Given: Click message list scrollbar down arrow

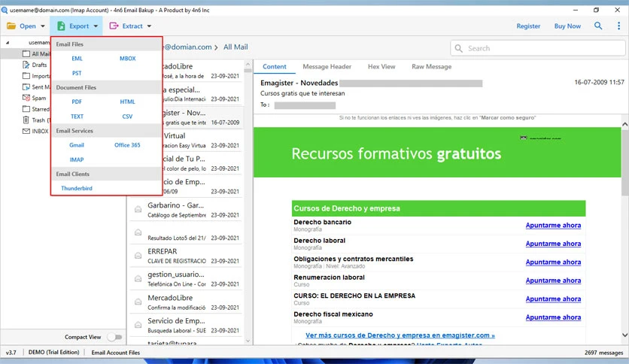Looking at the screenshot, I should (x=248, y=341).
